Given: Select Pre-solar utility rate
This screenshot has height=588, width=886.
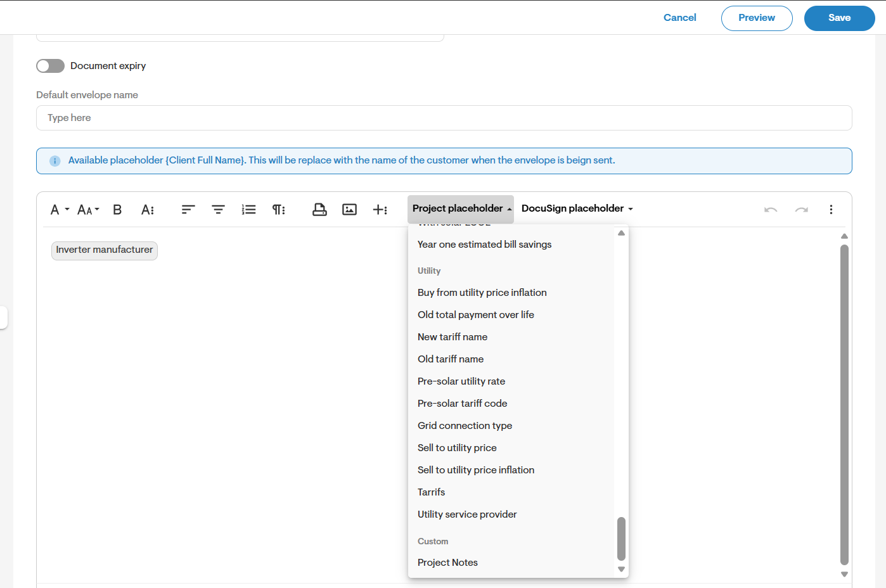Looking at the screenshot, I should pos(461,381).
